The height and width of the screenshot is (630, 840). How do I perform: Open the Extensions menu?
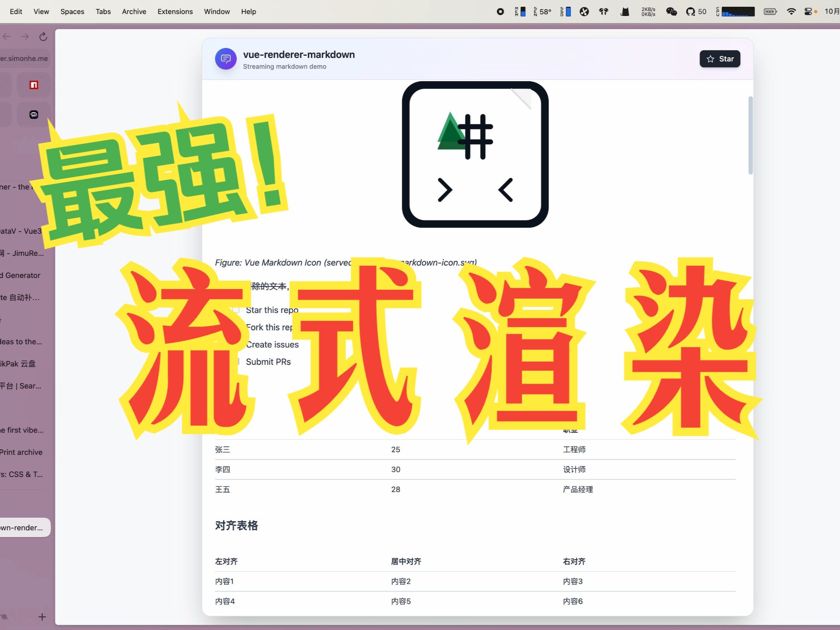pyautogui.click(x=175, y=12)
